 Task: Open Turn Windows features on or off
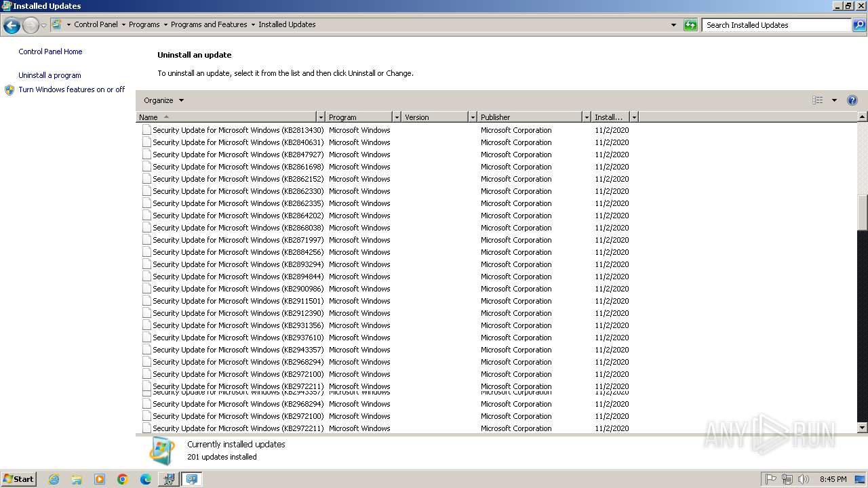pyautogui.click(x=72, y=89)
